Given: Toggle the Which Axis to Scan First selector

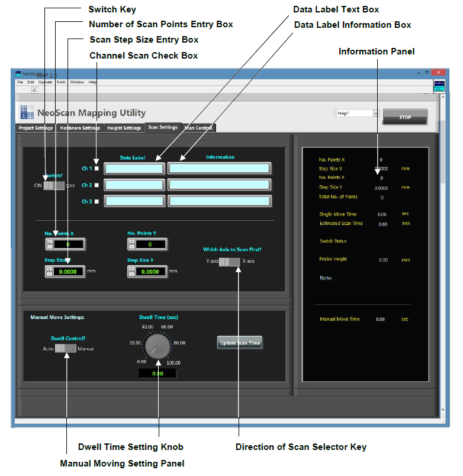Looking at the screenshot, I should (230, 261).
